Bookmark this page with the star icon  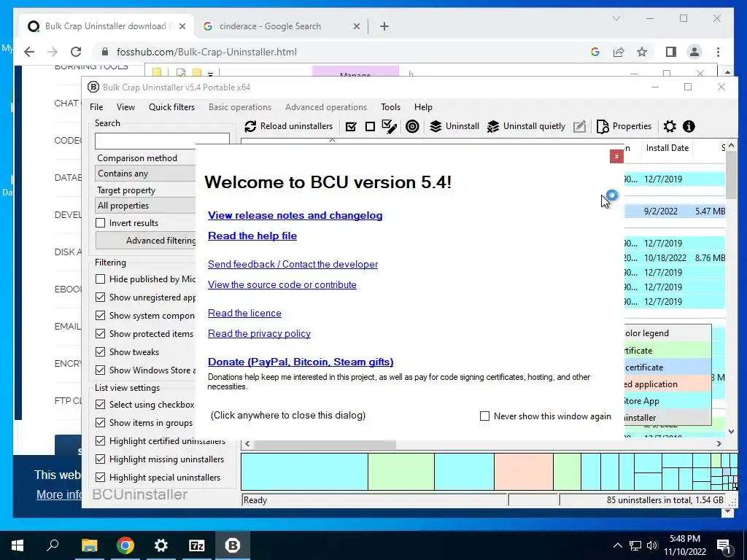[x=642, y=52]
